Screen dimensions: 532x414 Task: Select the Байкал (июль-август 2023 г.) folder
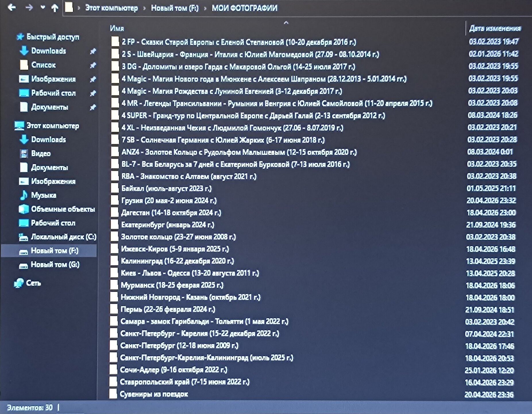coord(166,189)
